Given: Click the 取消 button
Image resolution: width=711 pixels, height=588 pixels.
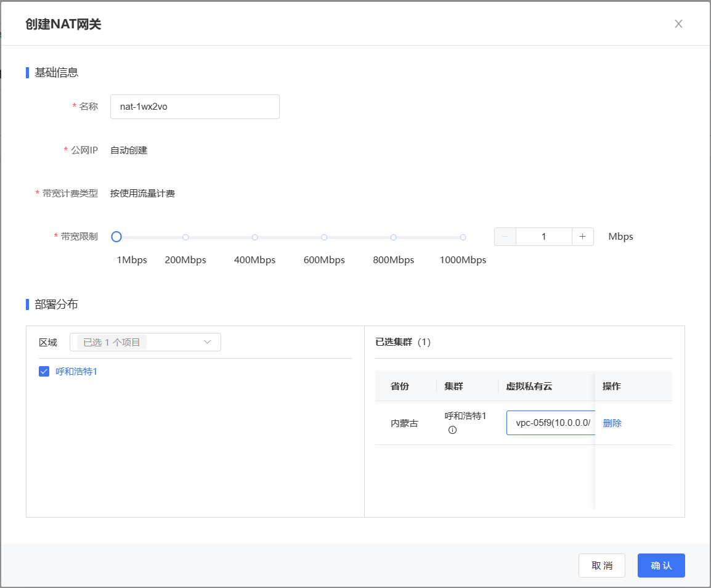Looking at the screenshot, I should [601, 565].
